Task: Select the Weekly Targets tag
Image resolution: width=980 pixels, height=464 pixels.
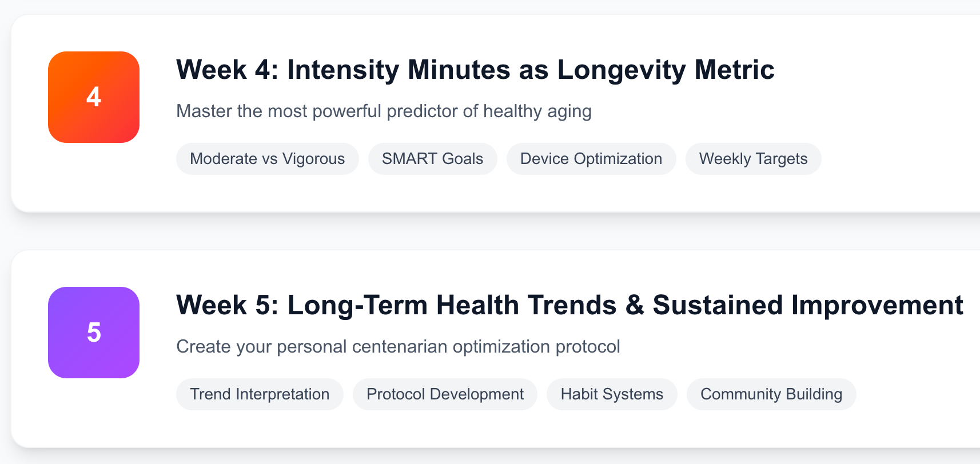Action: click(x=753, y=159)
